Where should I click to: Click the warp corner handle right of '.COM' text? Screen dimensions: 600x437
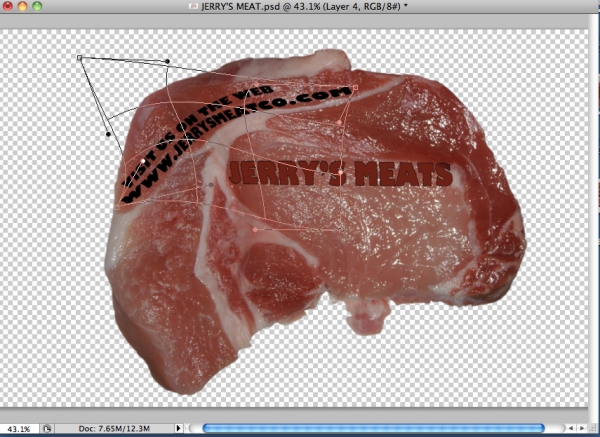pyautogui.click(x=355, y=88)
